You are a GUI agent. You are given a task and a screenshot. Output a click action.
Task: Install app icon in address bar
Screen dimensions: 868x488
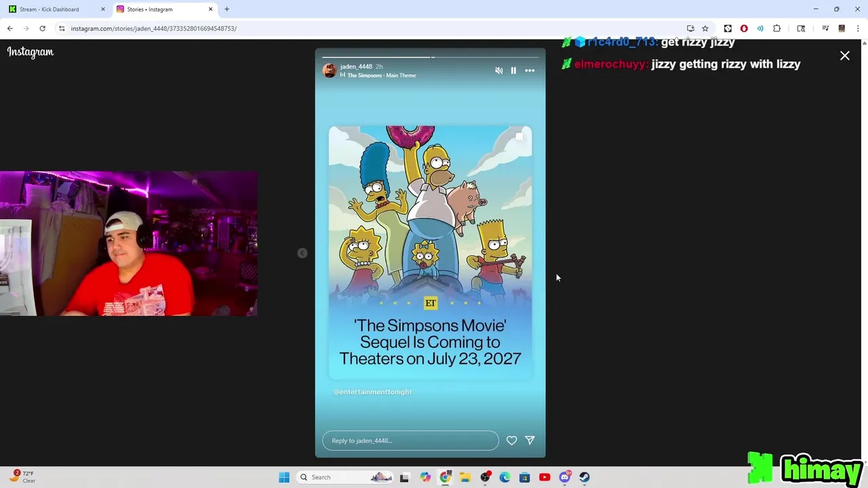point(690,28)
